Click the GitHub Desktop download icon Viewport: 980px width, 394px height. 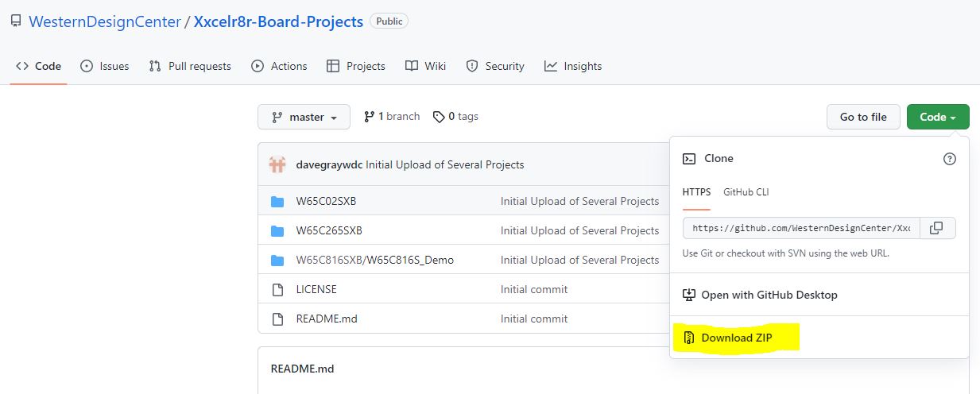(689, 295)
